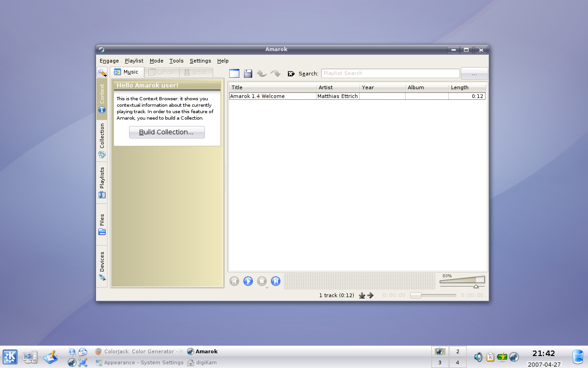588x368 pixels.
Task: Open the Devices sidebar tab
Action: point(102,266)
